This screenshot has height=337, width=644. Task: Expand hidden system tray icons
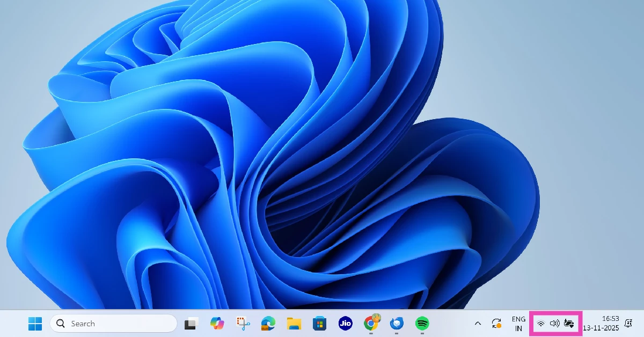[477, 324]
